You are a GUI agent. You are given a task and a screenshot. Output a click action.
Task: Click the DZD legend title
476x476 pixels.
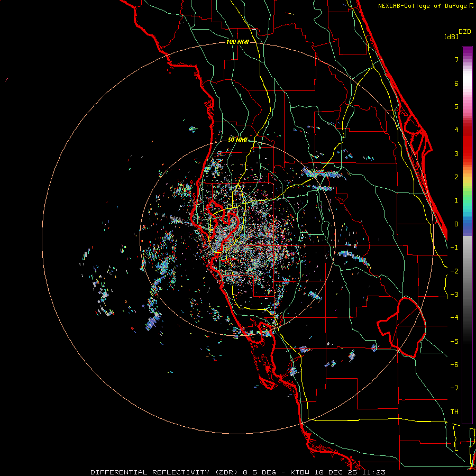tap(465, 32)
